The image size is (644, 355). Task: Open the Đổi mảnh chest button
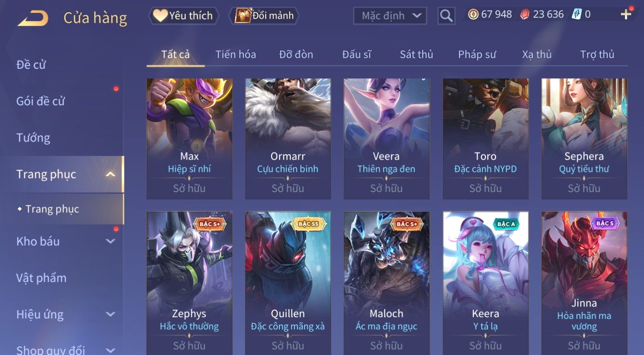[264, 16]
